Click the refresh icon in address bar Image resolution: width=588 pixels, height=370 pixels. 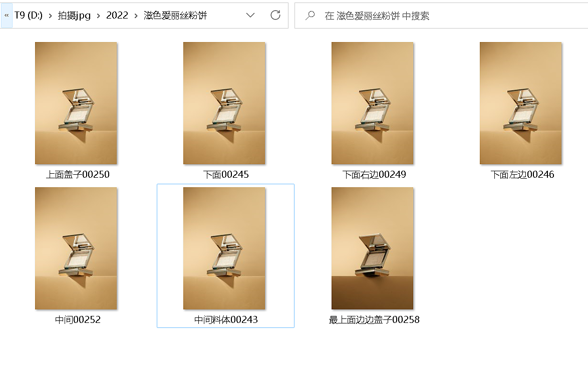click(275, 16)
